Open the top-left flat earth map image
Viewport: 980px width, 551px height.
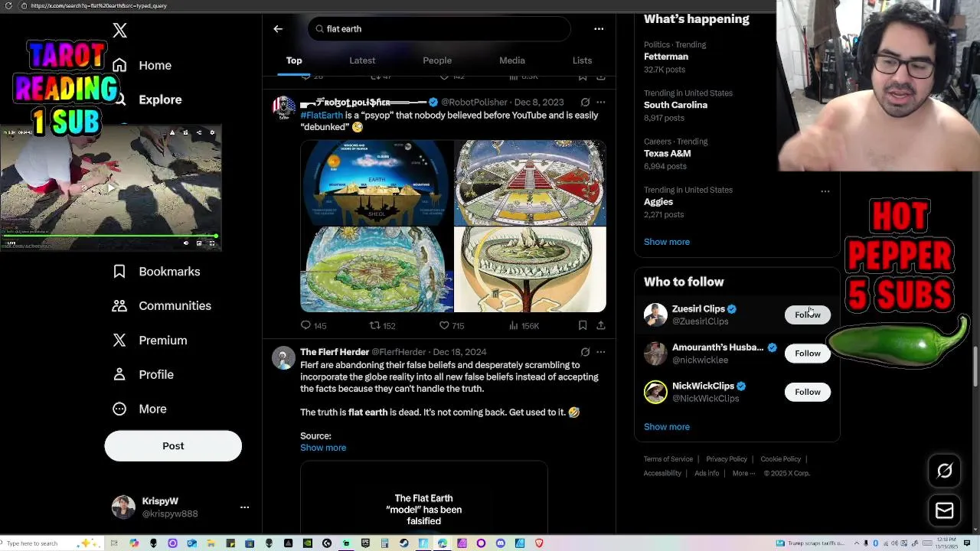[x=376, y=183]
